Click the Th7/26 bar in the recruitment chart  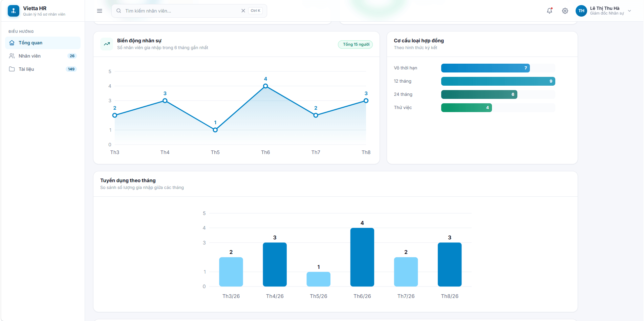(x=406, y=272)
